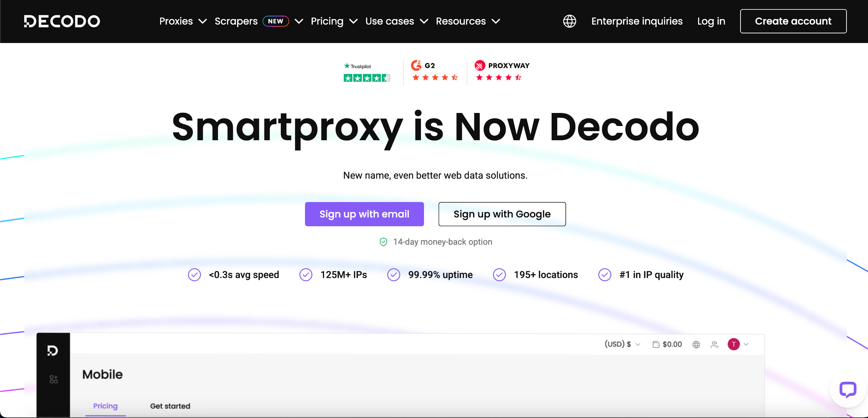This screenshot has height=418, width=868.
Task: Click the 14-day money-back option text
Action: [442, 242]
